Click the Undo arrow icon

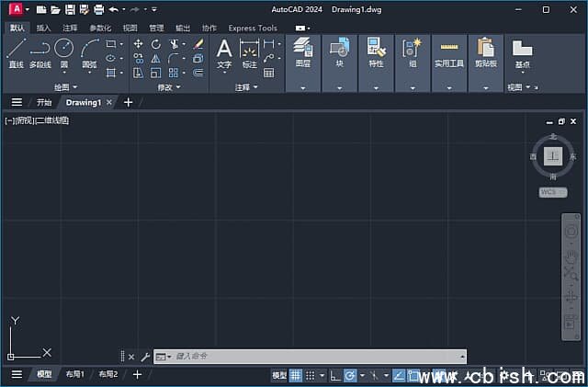click(x=114, y=9)
